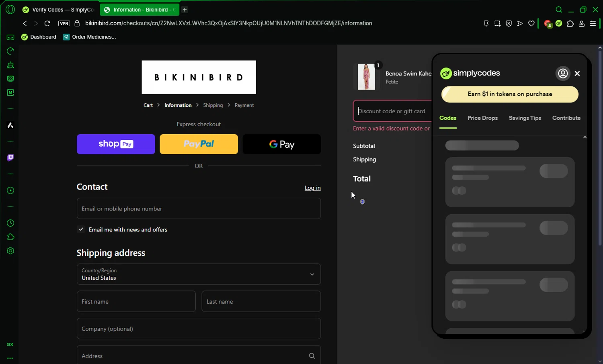Open GX Cleaner broom icon in sidebar

click(10, 65)
